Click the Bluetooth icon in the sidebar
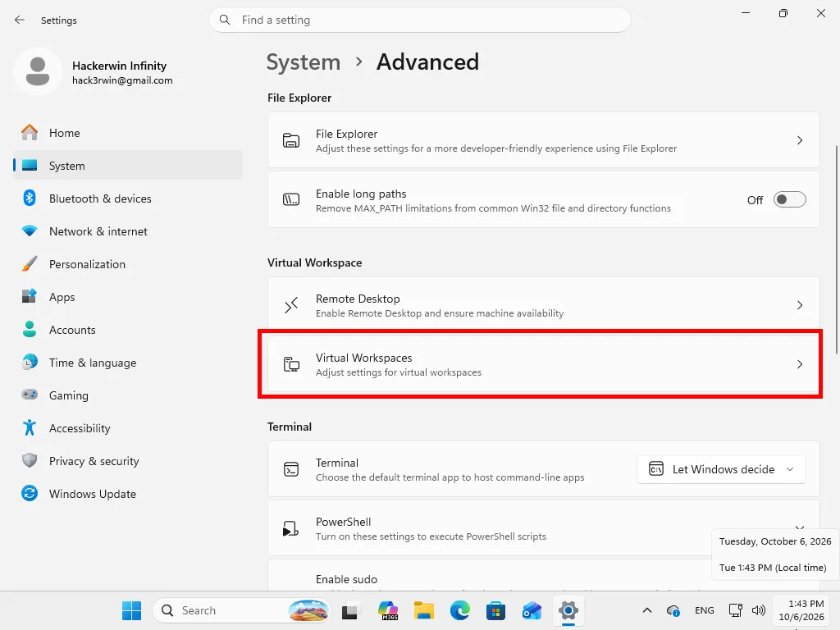 (x=30, y=199)
